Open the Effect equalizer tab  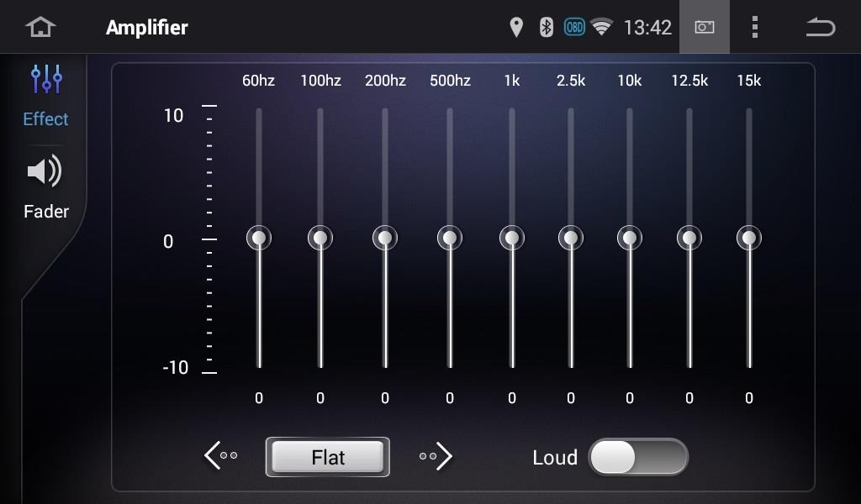pyautogui.click(x=45, y=96)
